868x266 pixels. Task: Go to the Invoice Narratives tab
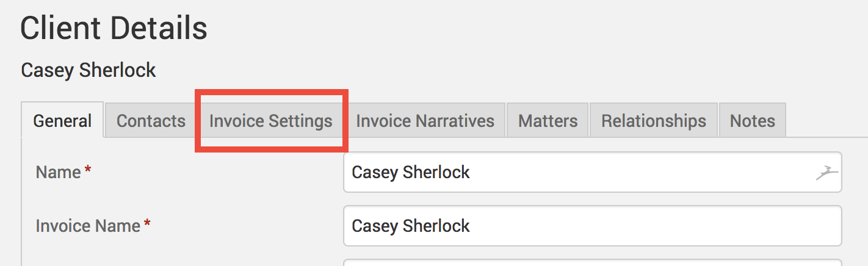coord(425,121)
